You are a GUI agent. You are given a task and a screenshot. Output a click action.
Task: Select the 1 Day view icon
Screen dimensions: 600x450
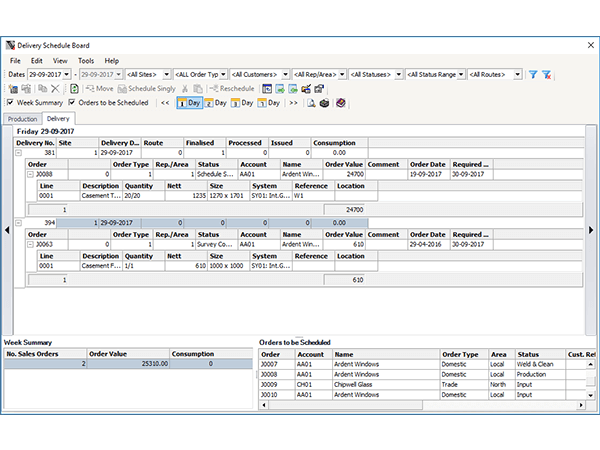(x=189, y=102)
